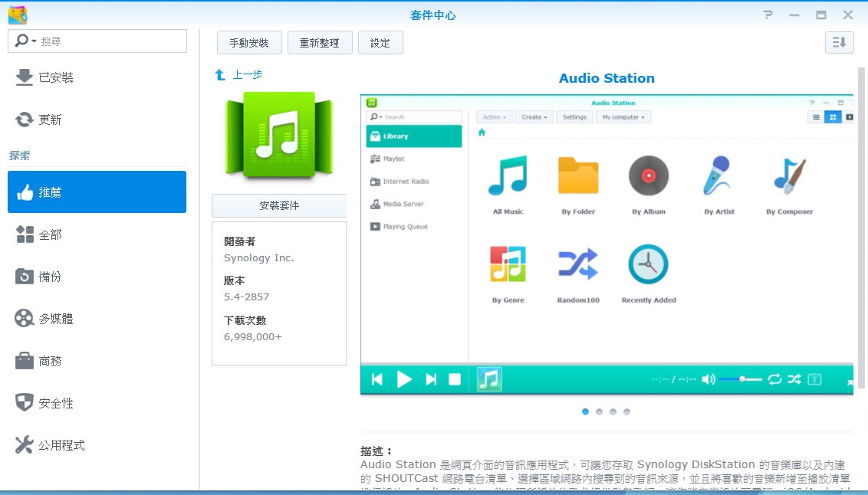
Task: Open the Action dropdown in the preview
Action: pos(494,117)
